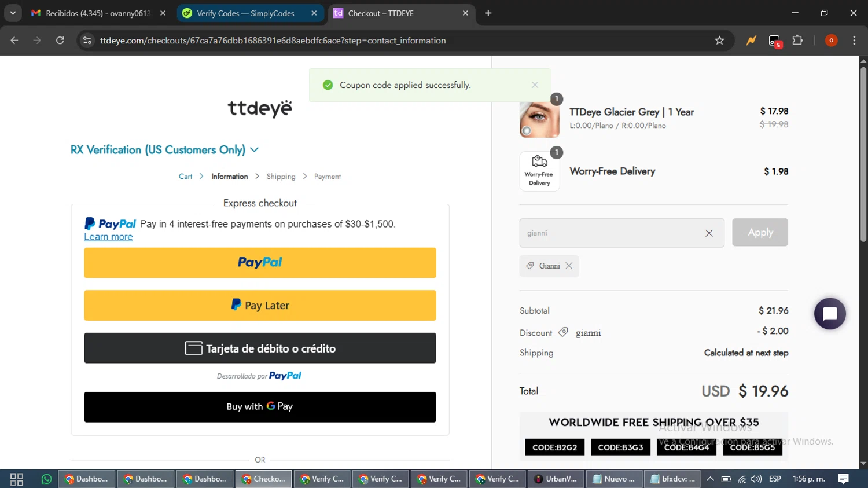
Task: Open PayPal Learn more link
Action: point(108,237)
